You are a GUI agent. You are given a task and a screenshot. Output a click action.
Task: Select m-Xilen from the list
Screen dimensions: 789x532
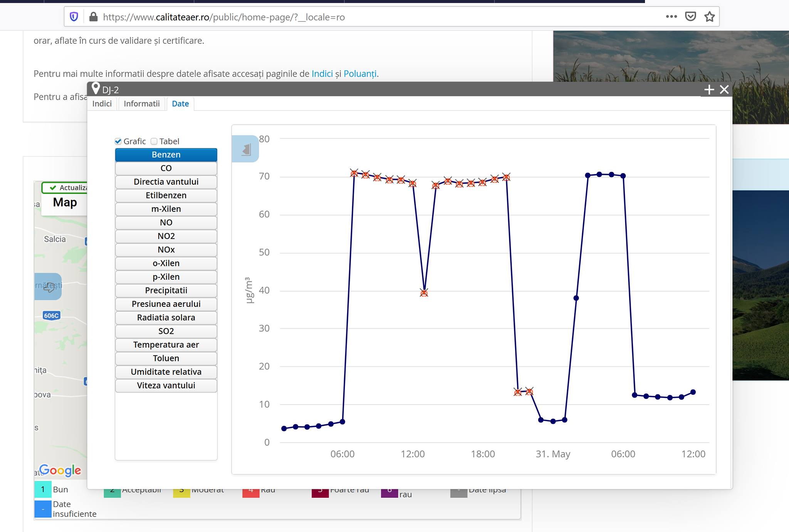(x=166, y=209)
